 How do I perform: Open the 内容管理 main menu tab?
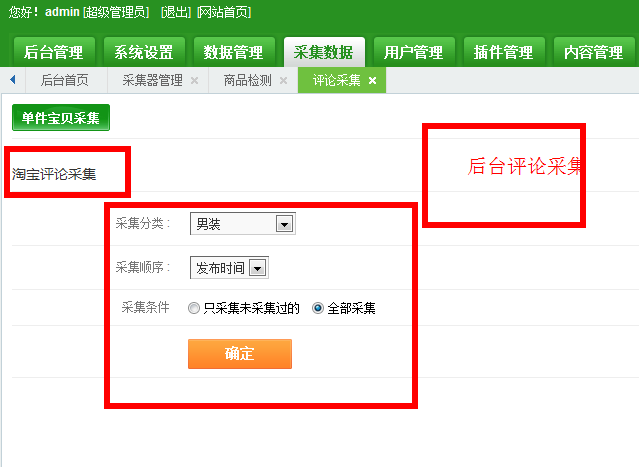pyautogui.click(x=594, y=52)
